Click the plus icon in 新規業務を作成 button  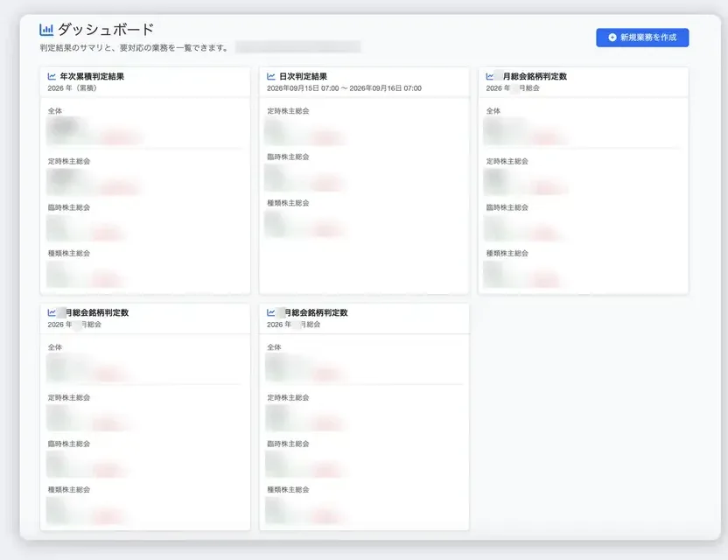[x=612, y=37]
